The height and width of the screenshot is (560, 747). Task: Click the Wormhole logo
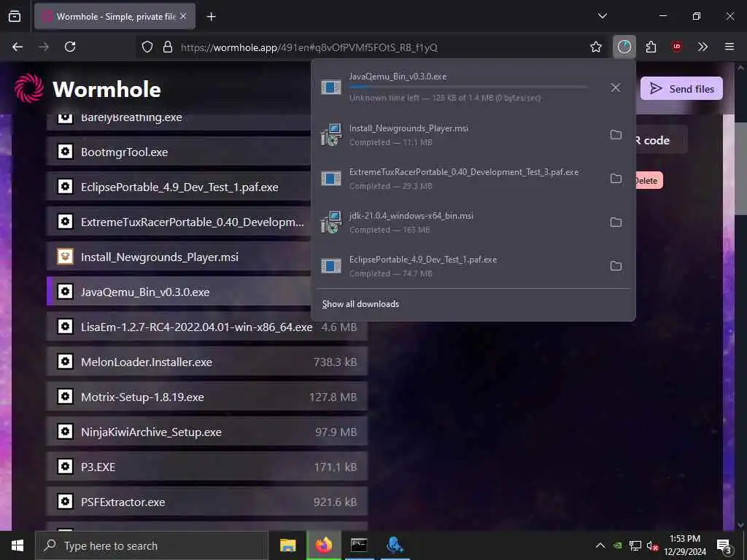[88, 88]
